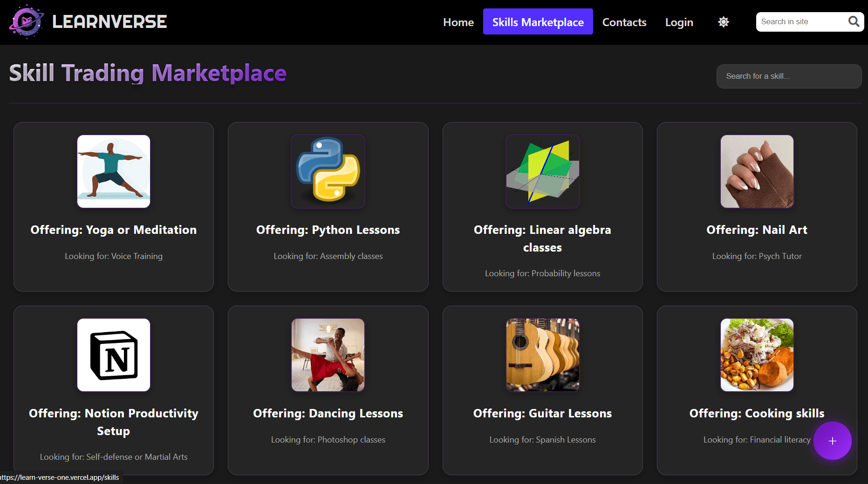Click the Notion icon on the productivity card
Screen dimensions: 868x484
point(113,354)
